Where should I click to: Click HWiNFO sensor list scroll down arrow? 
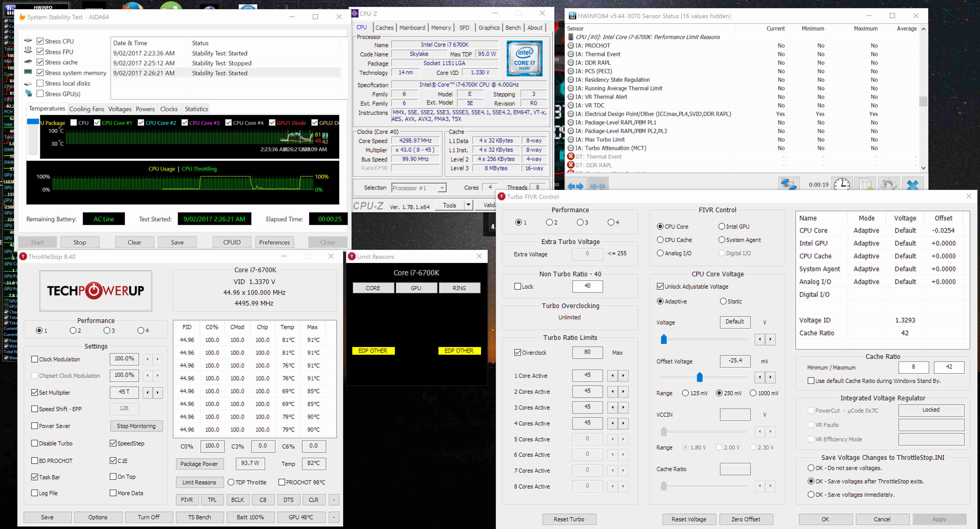coord(923,168)
